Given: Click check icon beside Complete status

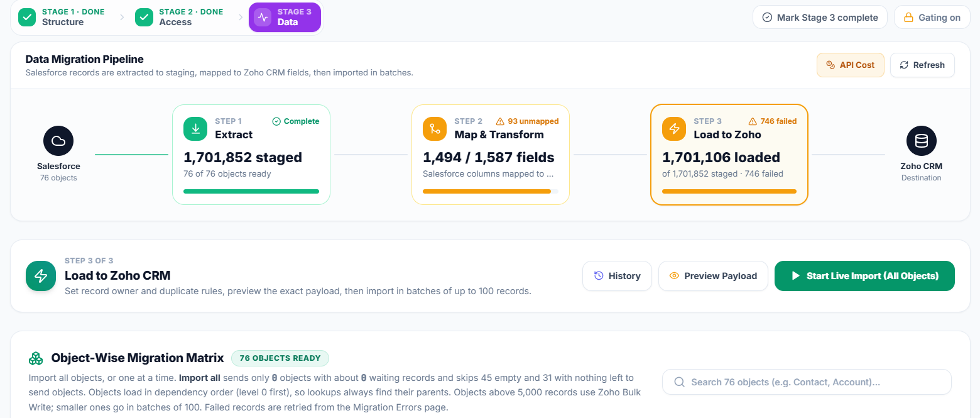Looking at the screenshot, I should (x=276, y=121).
